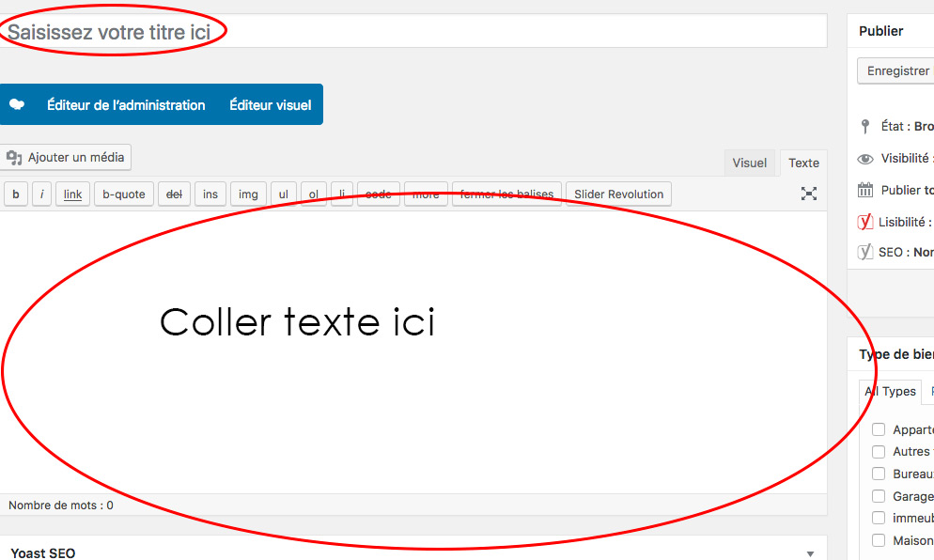Click the fullscreen distraction-free writing icon
Screen dimensions: 934x560
pos(808,194)
